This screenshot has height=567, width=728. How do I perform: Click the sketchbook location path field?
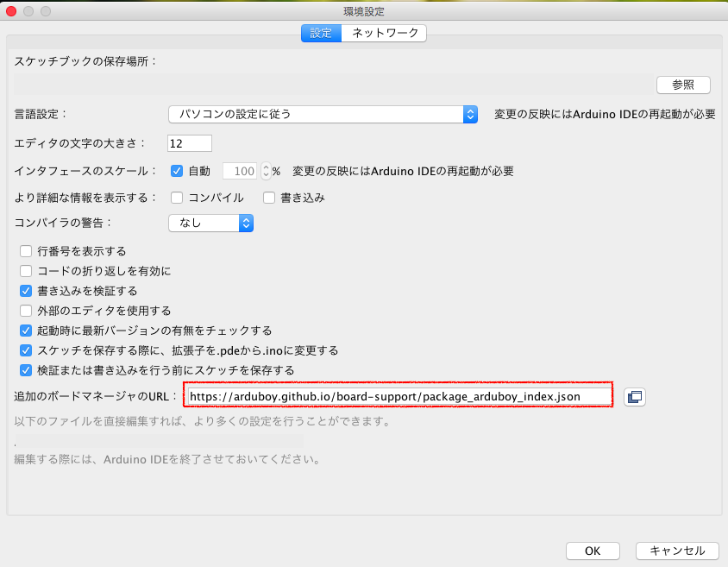click(x=332, y=85)
